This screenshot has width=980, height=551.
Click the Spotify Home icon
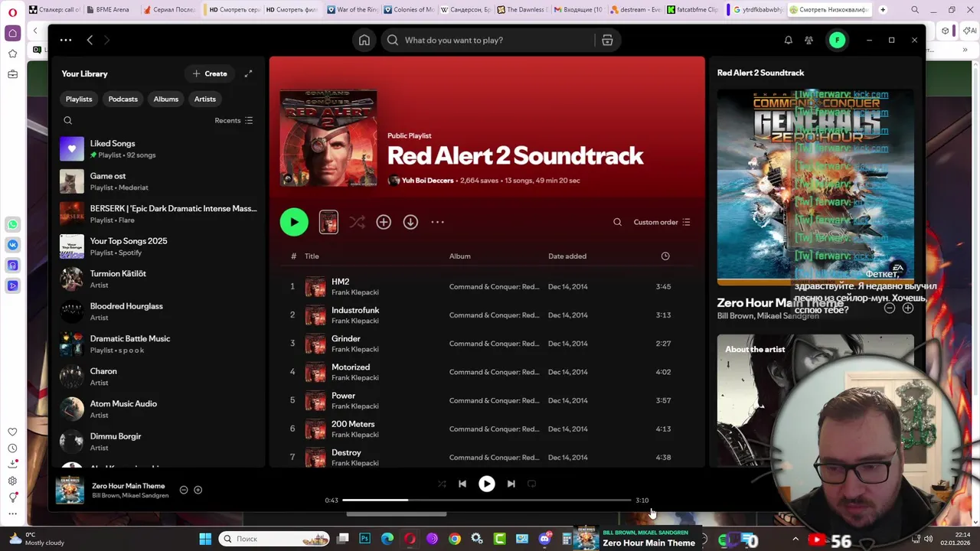pos(364,40)
